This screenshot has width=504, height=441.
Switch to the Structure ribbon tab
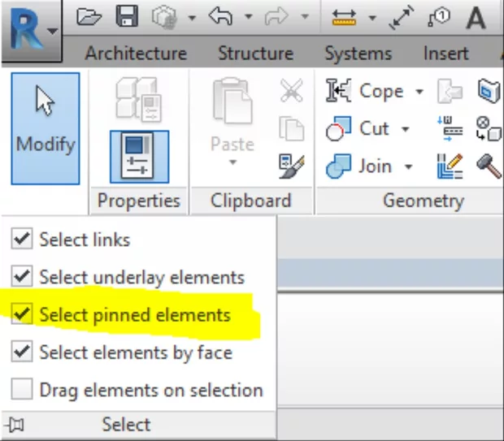point(256,53)
